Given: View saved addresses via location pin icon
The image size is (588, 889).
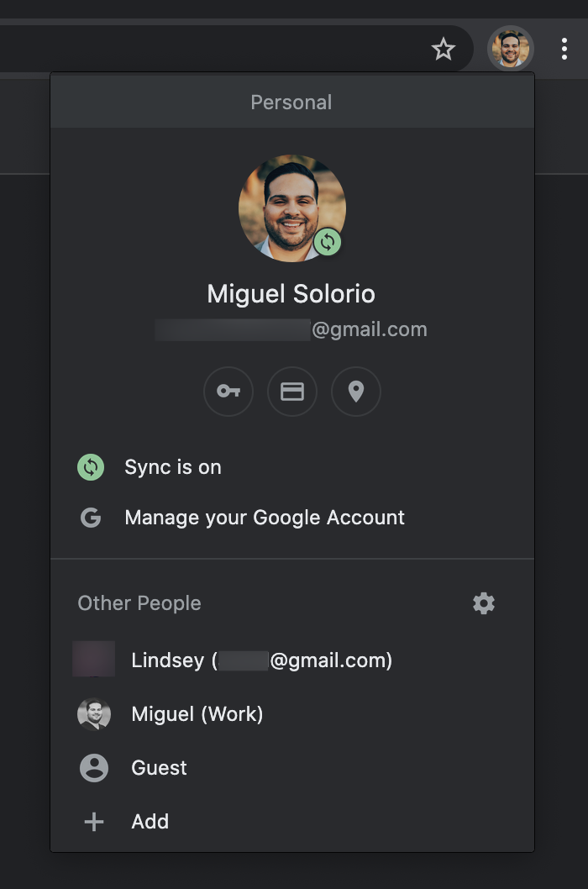Looking at the screenshot, I should click(356, 392).
